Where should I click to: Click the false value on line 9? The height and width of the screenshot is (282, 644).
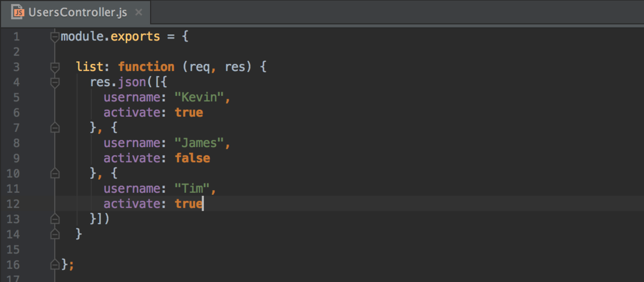(x=192, y=158)
